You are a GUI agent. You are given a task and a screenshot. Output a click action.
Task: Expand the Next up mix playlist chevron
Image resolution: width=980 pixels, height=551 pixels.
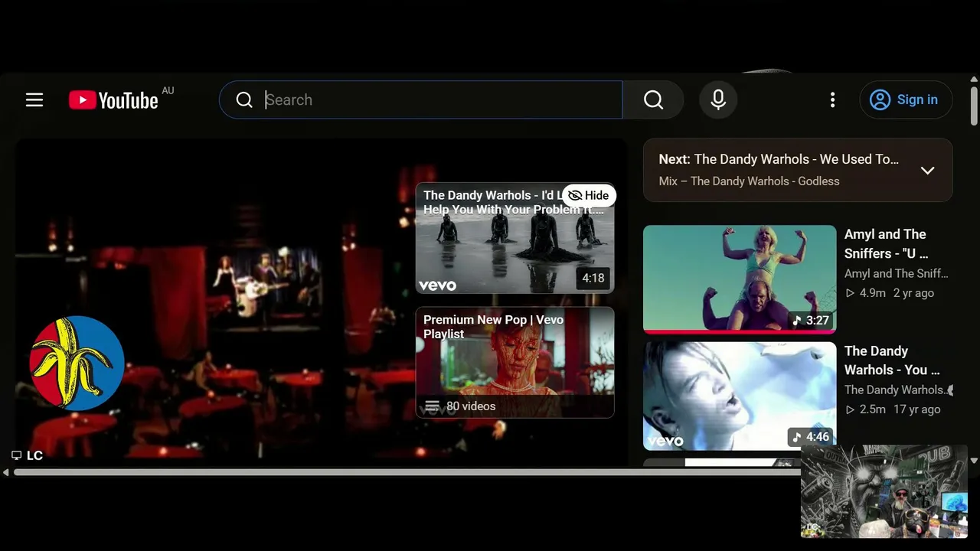pos(927,170)
